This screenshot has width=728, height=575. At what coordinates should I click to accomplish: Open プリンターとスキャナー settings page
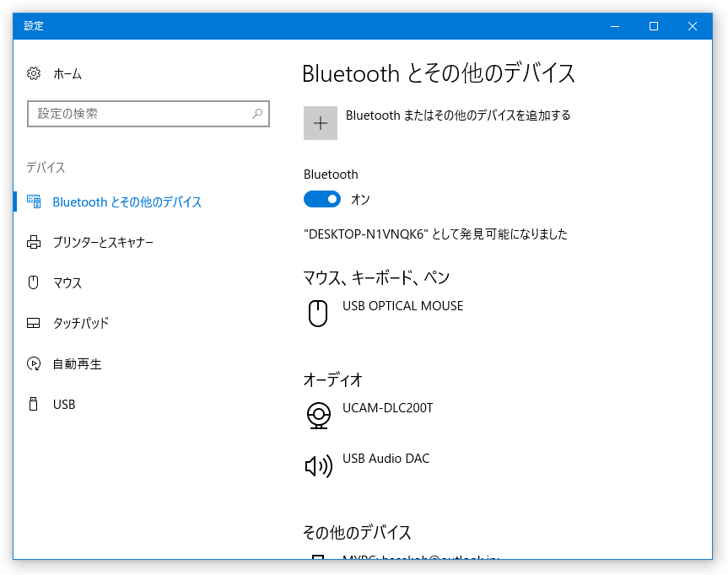[103, 242]
